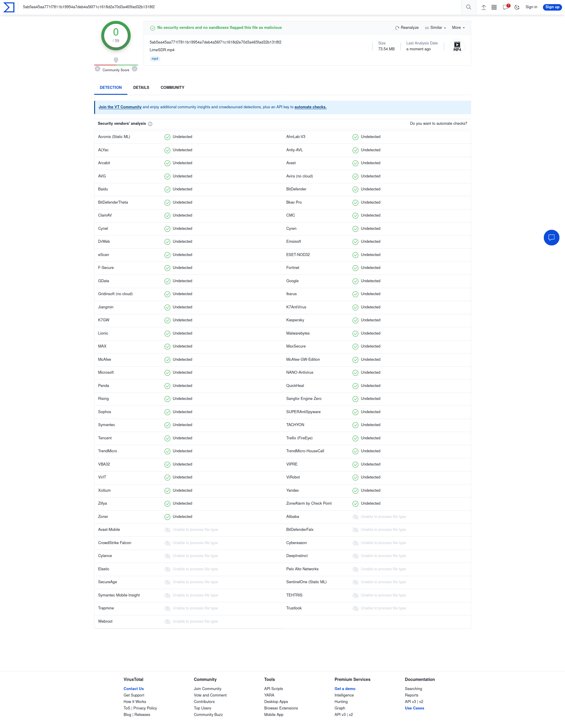Click the Trustlook unable-to-process eye icon
The height and width of the screenshot is (728, 565).
click(x=355, y=608)
